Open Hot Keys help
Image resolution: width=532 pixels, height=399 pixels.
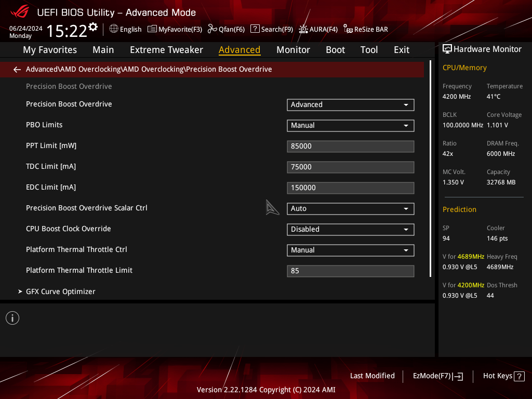coord(503,376)
